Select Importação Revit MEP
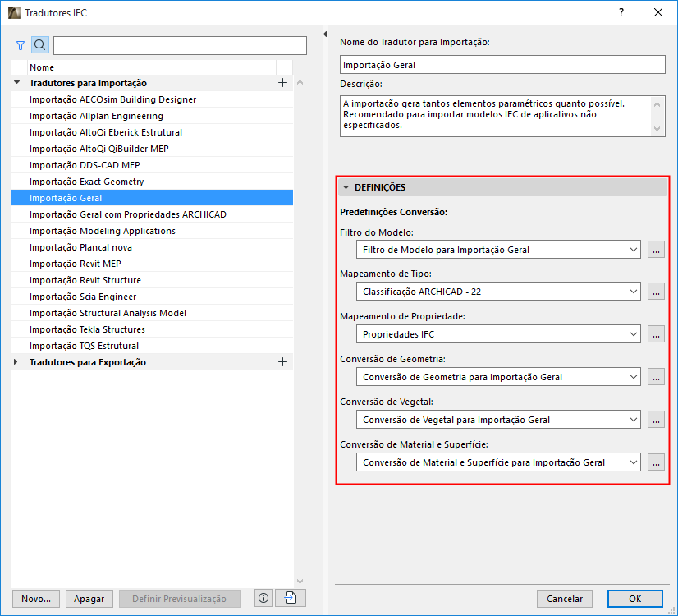 (x=152, y=264)
